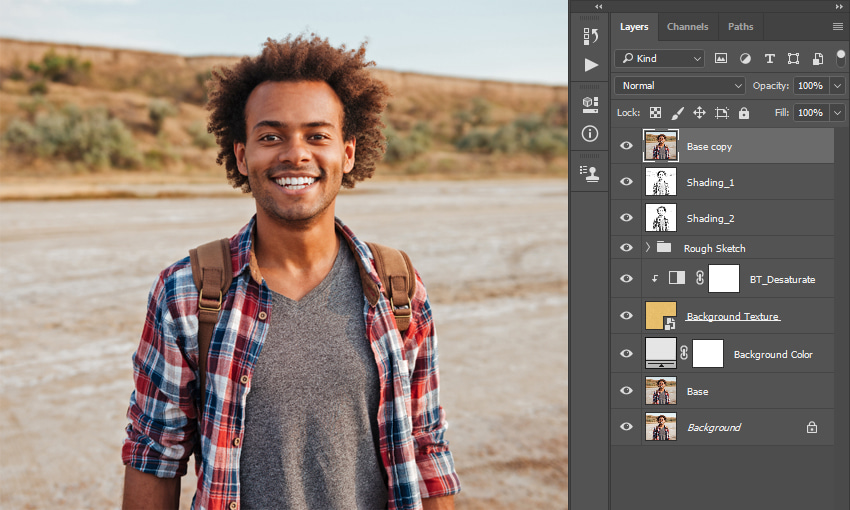This screenshot has height=510, width=850.
Task: Open the Properties info icon
Action: [590, 133]
